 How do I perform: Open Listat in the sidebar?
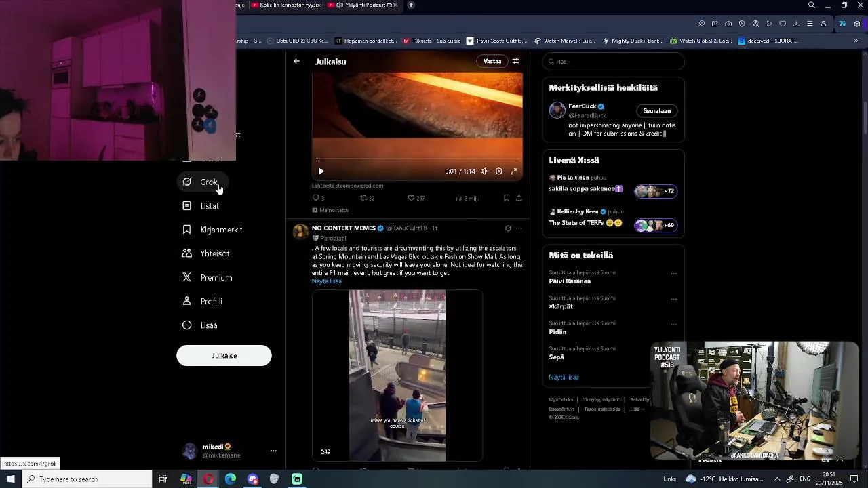click(x=201, y=206)
